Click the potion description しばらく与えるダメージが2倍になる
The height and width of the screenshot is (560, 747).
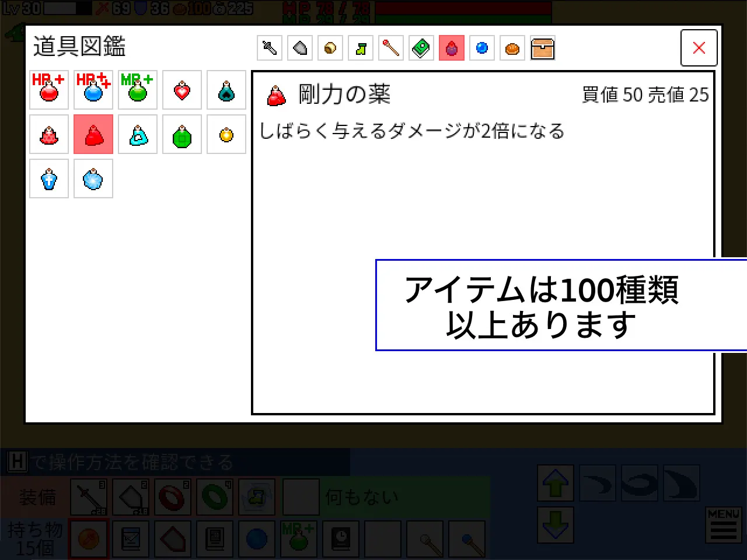point(412,131)
